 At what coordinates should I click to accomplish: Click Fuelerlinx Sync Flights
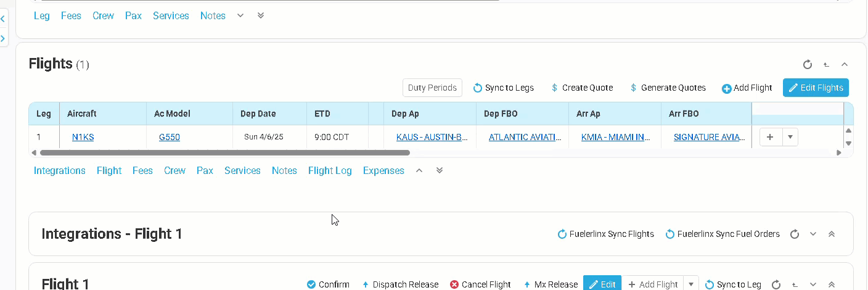[x=605, y=234]
